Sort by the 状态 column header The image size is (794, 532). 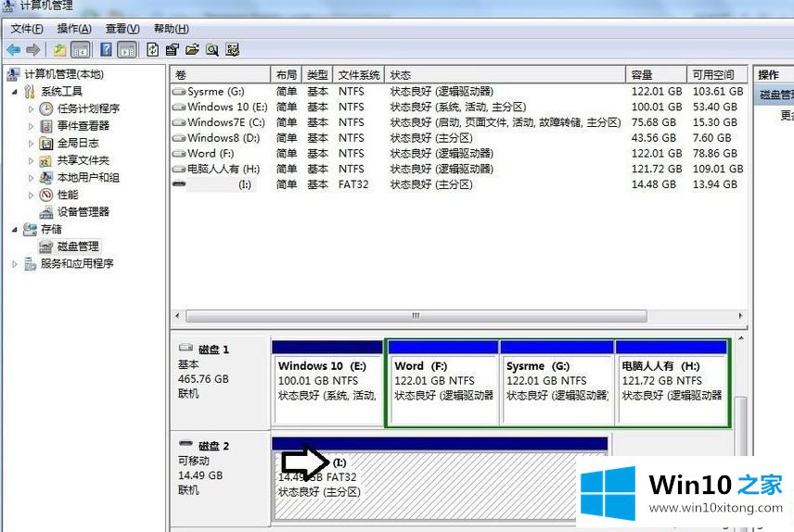coord(505,75)
